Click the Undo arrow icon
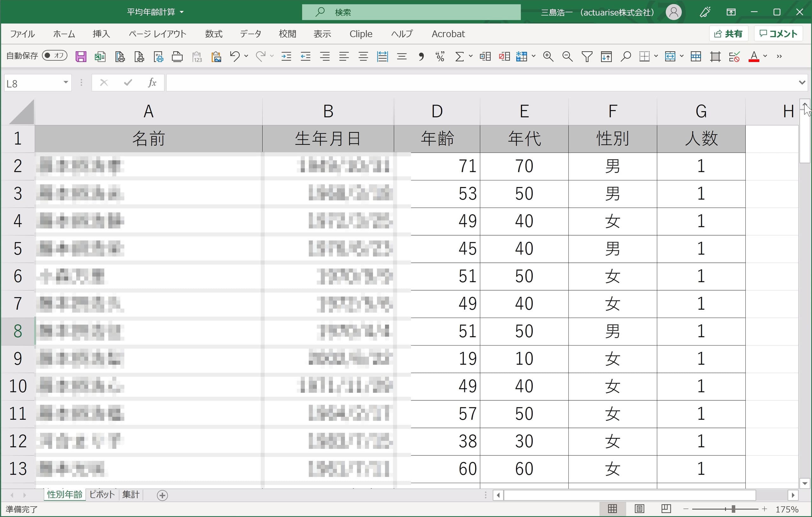 click(235, 56)
